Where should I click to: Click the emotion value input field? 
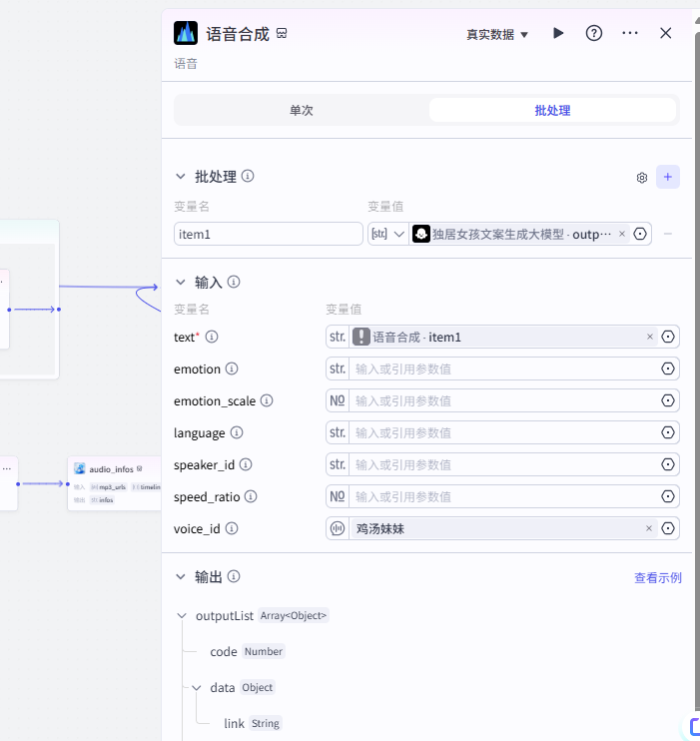[x=503, y=369]
